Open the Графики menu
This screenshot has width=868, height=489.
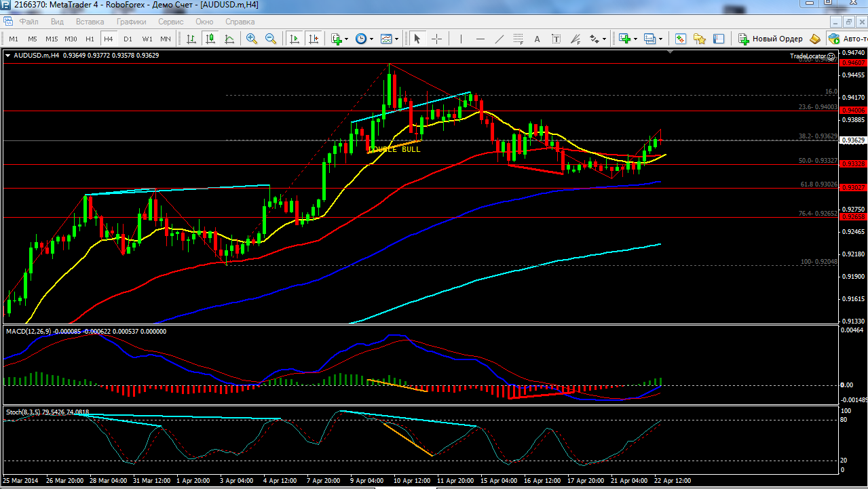coord(131,22)
